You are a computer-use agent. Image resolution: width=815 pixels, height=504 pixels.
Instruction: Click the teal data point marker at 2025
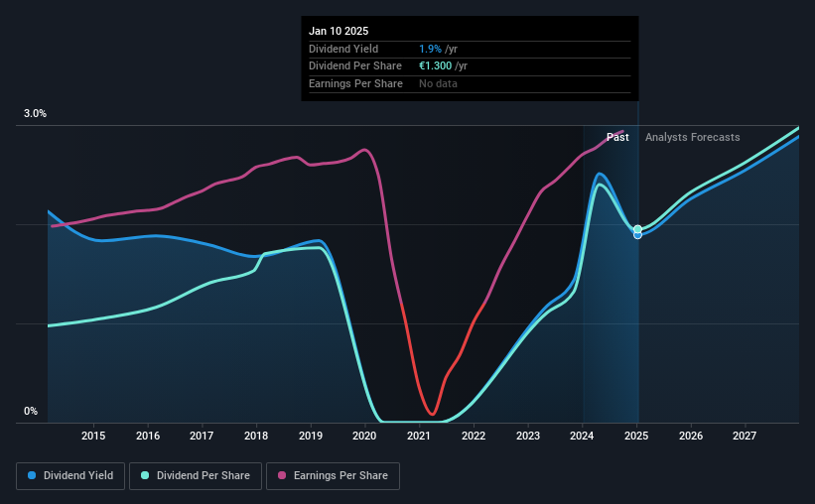pos(637,229)
